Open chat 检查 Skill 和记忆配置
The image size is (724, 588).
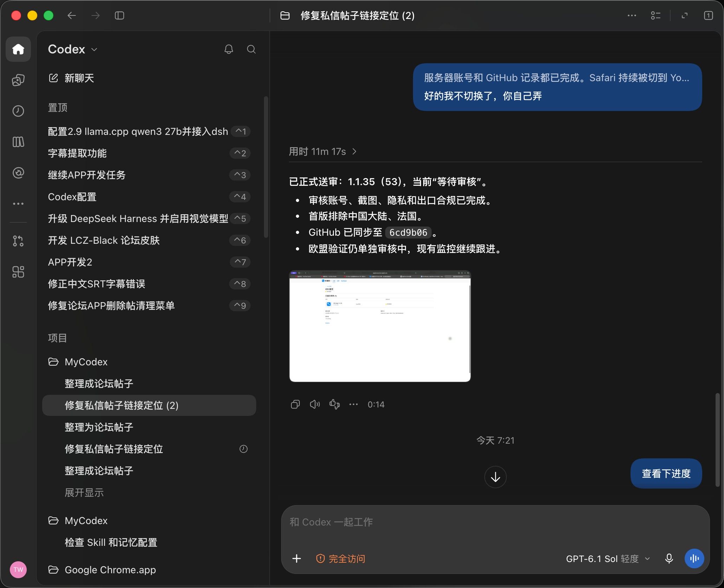coord(149,542)
